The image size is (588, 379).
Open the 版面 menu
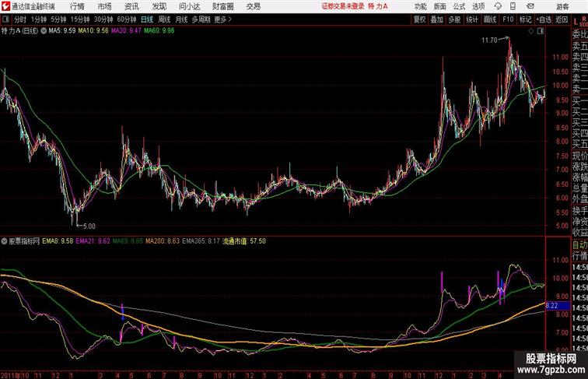pyautogui.click(x=440, y=6)
